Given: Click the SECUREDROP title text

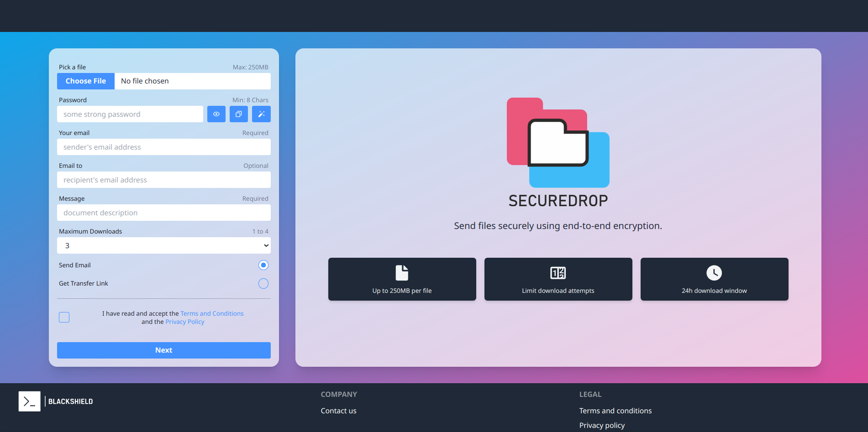Looking at the screenshot, I should [x=558, y=201].
